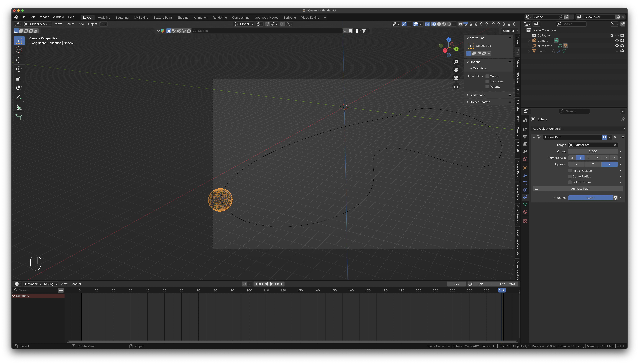Open the Global transform orientation dropdown
Screen dimensions: 639x364
click(x=244, y=24)
